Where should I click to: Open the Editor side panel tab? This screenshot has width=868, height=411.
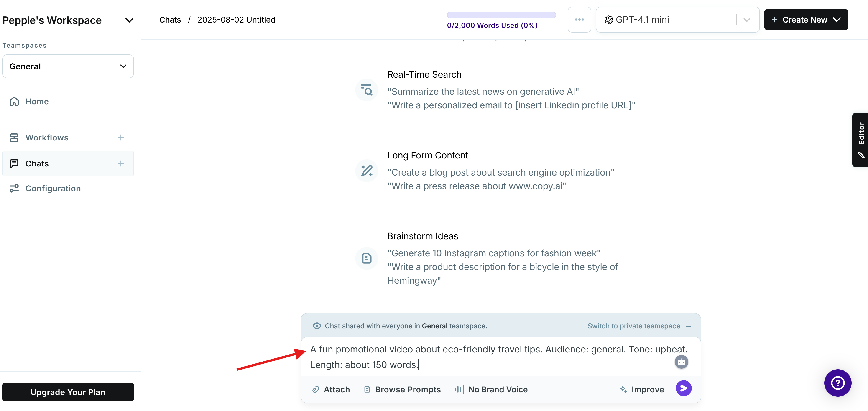[x=860, y=140]
